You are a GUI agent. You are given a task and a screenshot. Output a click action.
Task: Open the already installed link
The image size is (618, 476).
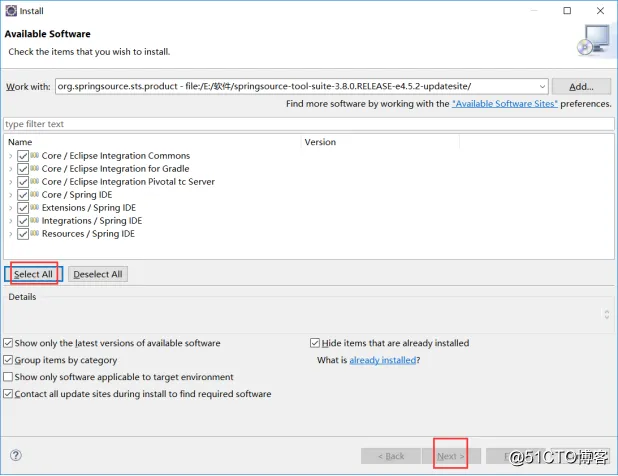tap(383, 360)
